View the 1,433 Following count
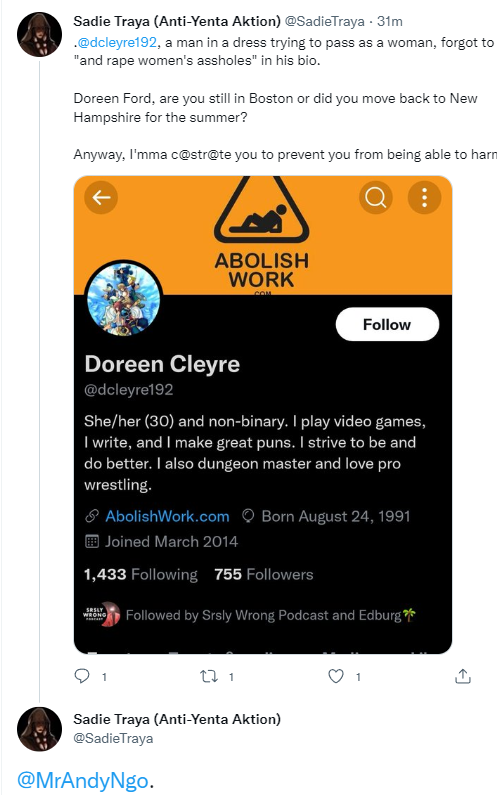 click(x=140, y=574)
